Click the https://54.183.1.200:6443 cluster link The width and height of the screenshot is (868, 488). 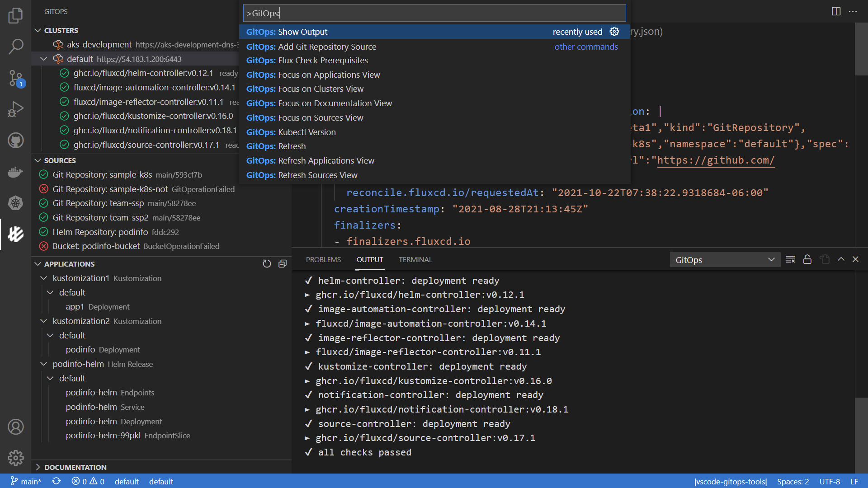click(x=140, y=59)
